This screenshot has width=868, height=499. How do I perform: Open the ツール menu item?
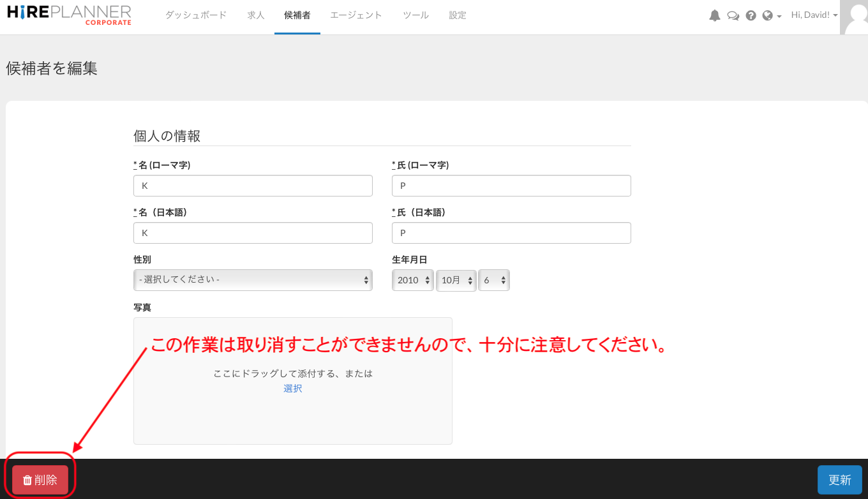click(415, 15)
